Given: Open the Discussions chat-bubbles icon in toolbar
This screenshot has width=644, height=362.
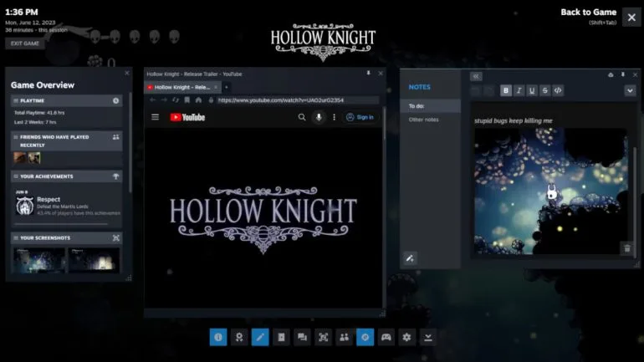Looking at the screenshot, I should pos(302,337).
